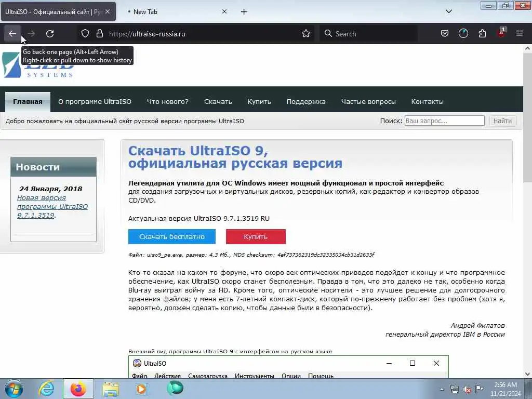Image resolution: width=532 pixels, height=399 pixels.
Task: Click the muted volume tray icon
Action: (467, 389)
